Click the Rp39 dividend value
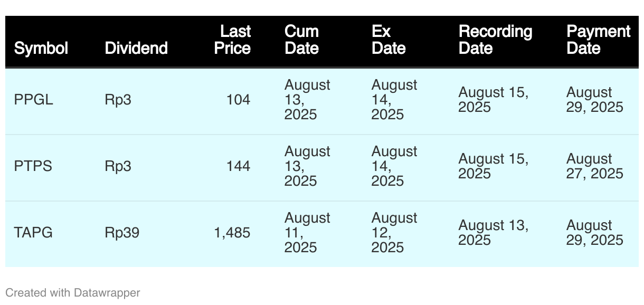The height and width of the screenshot is (305, 644). click(x=122, y=233)
